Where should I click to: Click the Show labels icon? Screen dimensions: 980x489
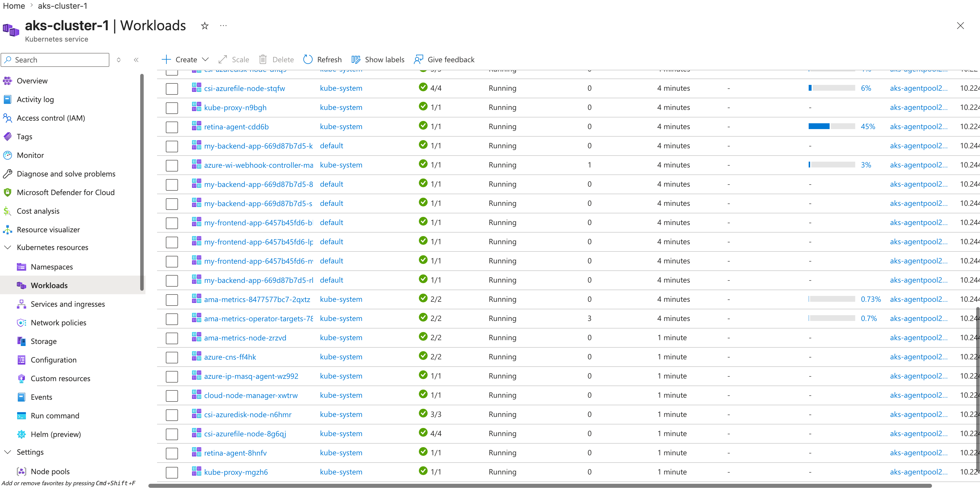tap(356, 60)
